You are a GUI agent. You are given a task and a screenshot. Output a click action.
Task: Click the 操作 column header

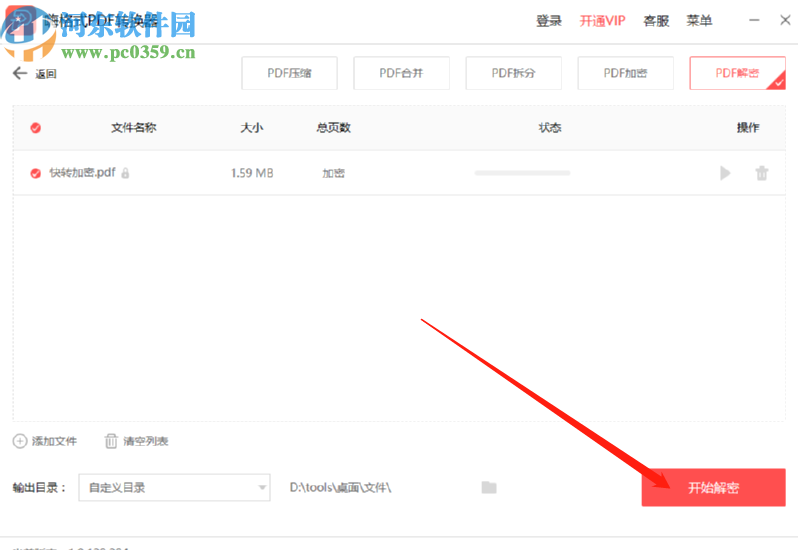[x=748, y=128]
